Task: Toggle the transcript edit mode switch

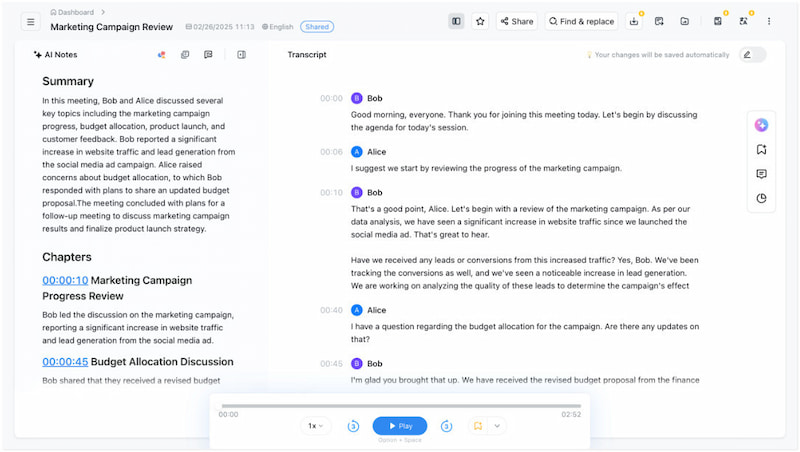Action: 753,55
